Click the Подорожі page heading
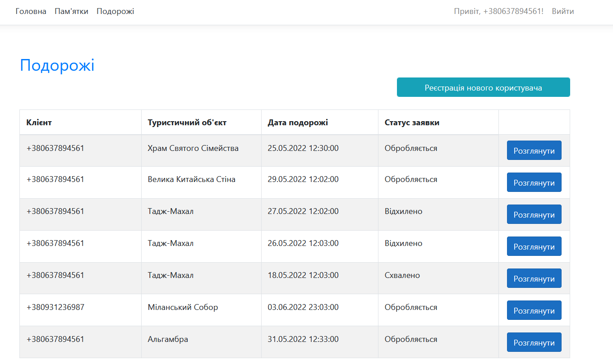This screenshot has height=364, width=613. pos(57,66)
